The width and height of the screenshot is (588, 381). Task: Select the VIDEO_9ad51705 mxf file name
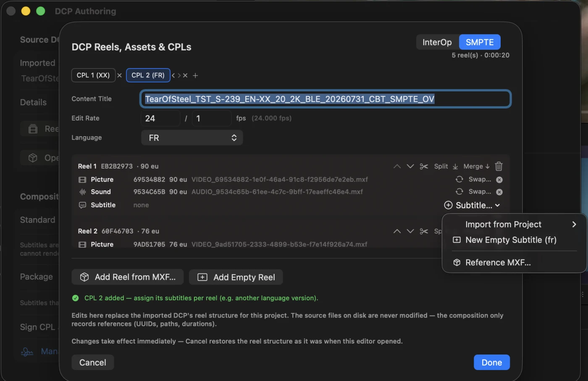[x=279, y=244]
